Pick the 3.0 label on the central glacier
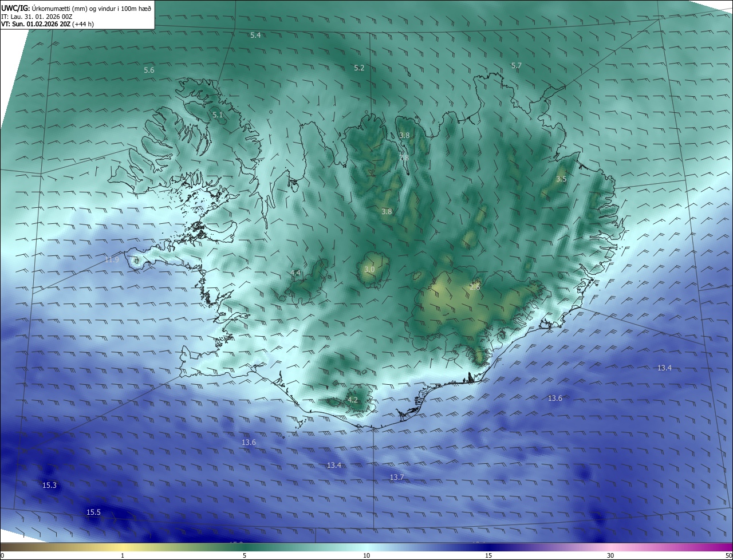Screen dimensions: 733x560 (369, 270)
